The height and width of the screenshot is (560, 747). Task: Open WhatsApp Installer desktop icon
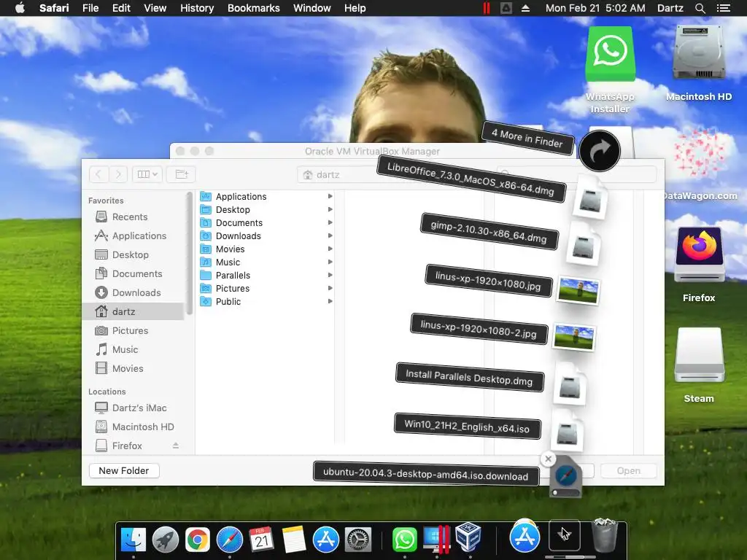[611, 53]
